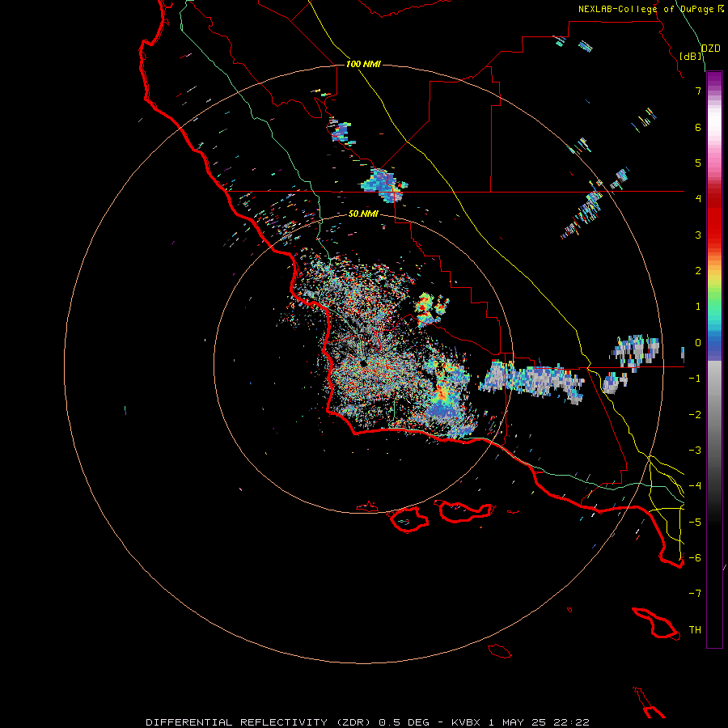
Task: Click the -7 value on the scale
Action: 695,594
